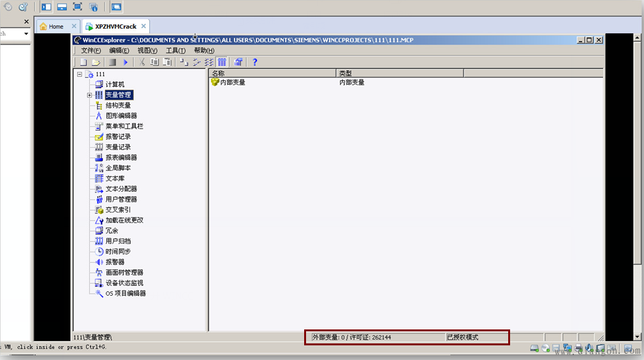The height and width of the screenshot is (360, 644).
Task: Click the printer device status icon
Action: [579, 349]
